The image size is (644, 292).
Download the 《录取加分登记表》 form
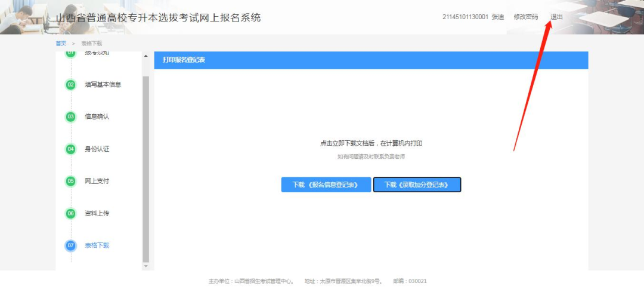pos(417,185)
